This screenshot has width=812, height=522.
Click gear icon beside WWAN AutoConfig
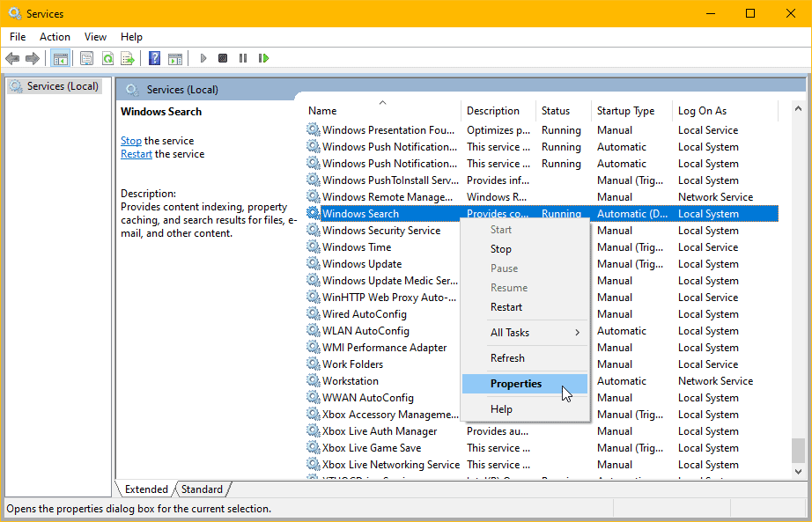pos(313,397)
